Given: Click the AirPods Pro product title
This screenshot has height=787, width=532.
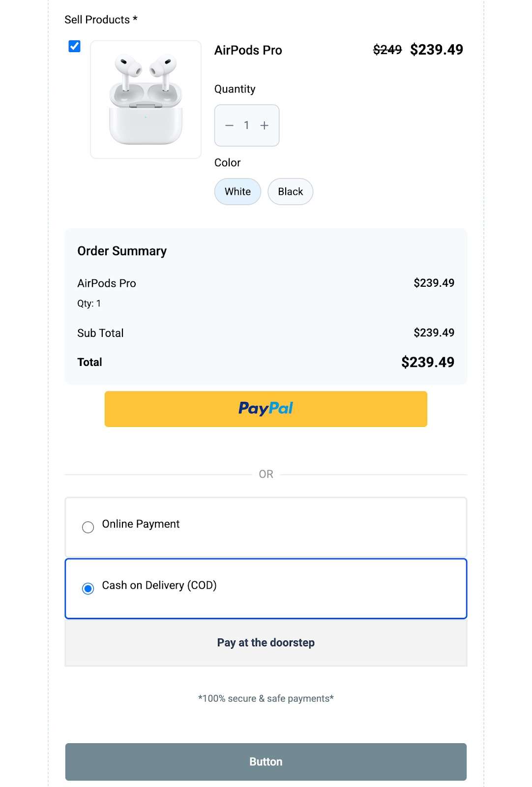Looking at the screenshot, I should (248, 50).
